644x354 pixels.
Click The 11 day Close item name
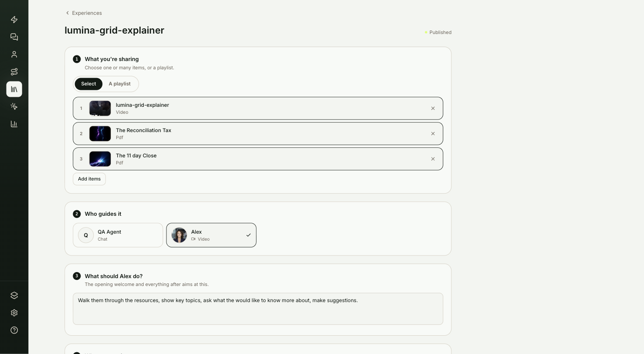click(x=136, y=156)
